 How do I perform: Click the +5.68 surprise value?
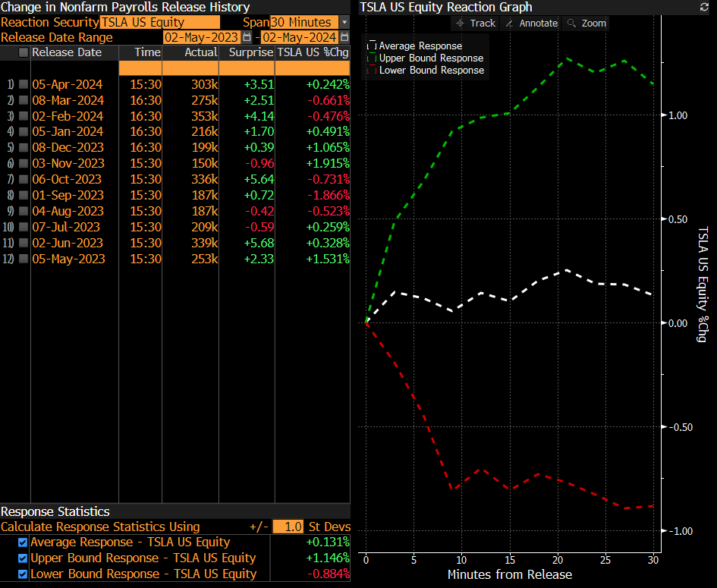click(x=259, y=243)
